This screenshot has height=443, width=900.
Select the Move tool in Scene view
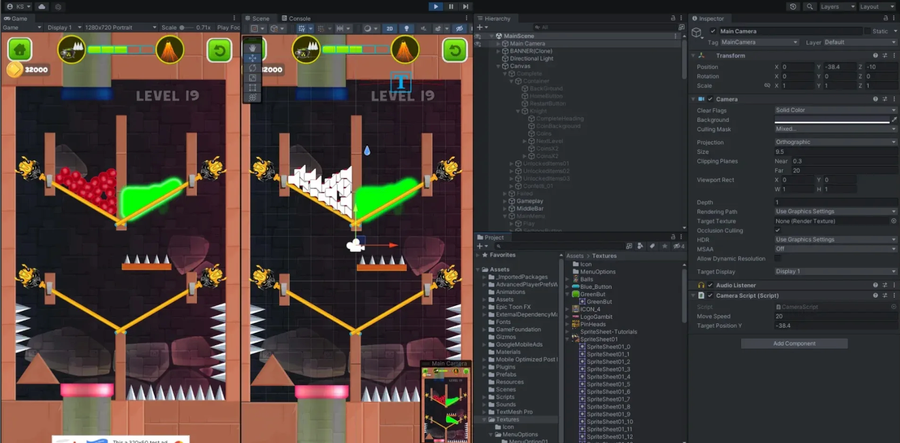[x=253, y=58]
